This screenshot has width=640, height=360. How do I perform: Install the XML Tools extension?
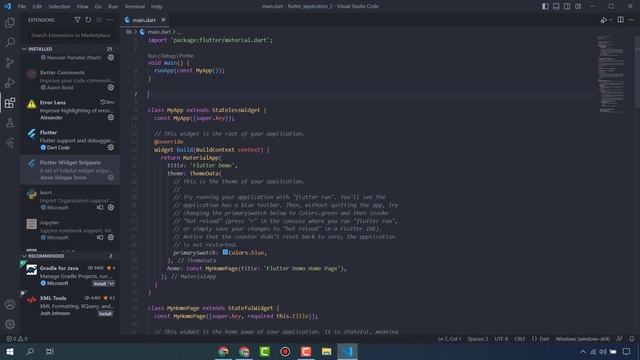point(105,314)
